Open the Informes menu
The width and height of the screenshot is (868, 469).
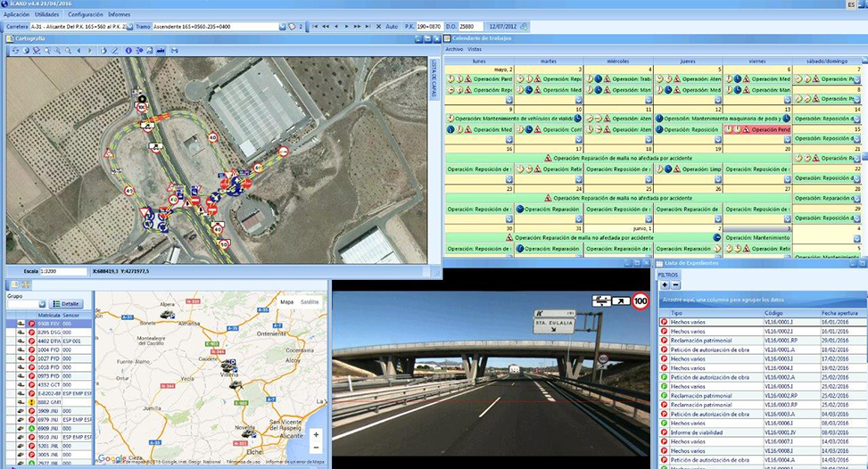click(119, 14)
